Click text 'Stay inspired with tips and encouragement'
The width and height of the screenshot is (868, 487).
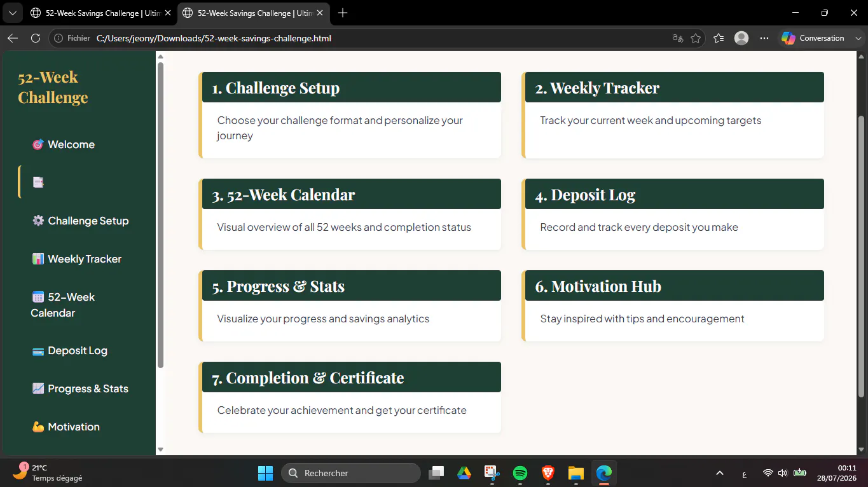[x=642, y=319]
